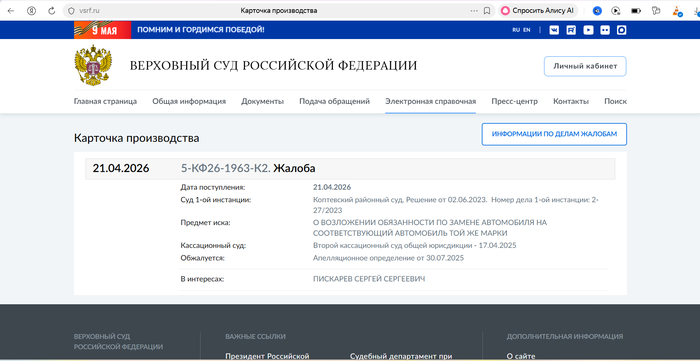Open the Supreme Court VK page icon

point(554,30)
